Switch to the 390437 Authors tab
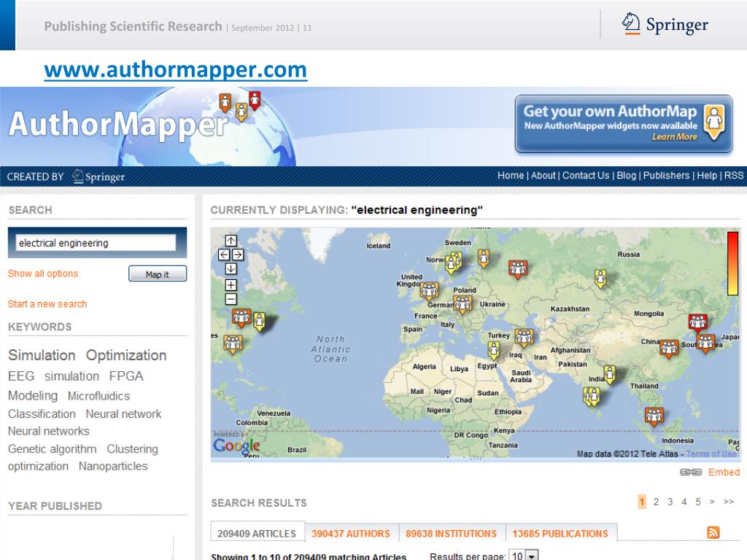 [351, 534]
